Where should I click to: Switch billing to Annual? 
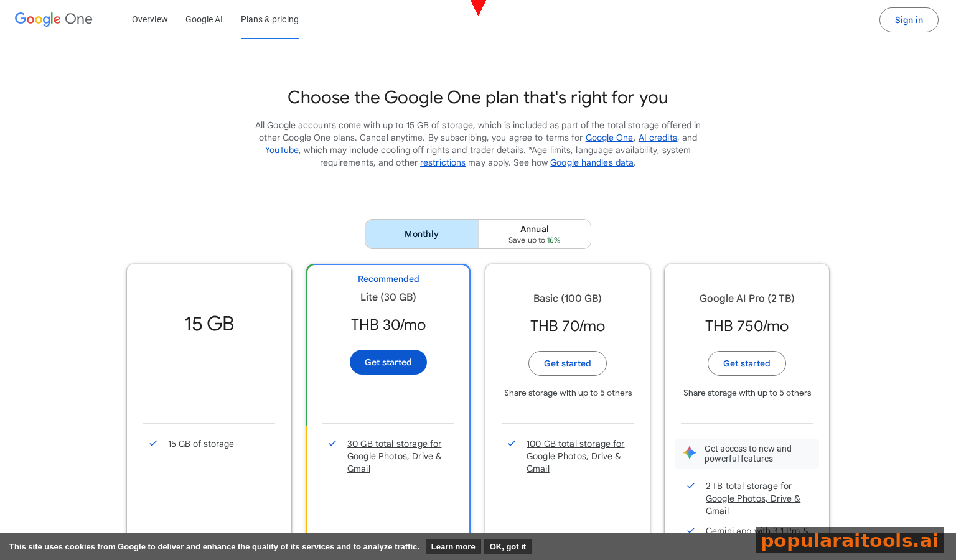point(534,233)
